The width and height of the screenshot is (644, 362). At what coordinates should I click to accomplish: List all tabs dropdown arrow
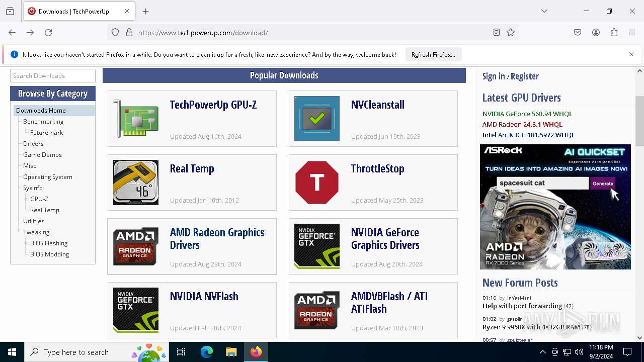coord(544,11)
